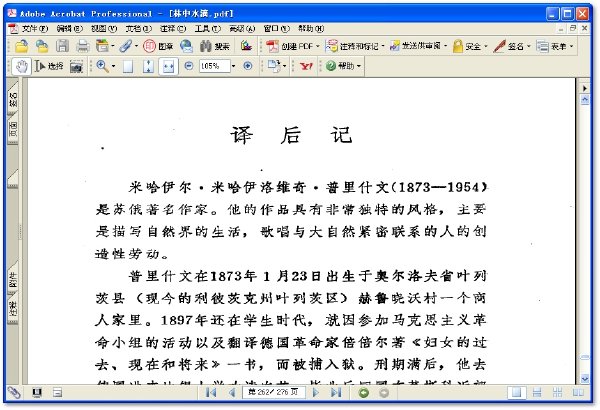Click the Yahoo search toolbar icon

pyautogui.click(x=306, y=66)
